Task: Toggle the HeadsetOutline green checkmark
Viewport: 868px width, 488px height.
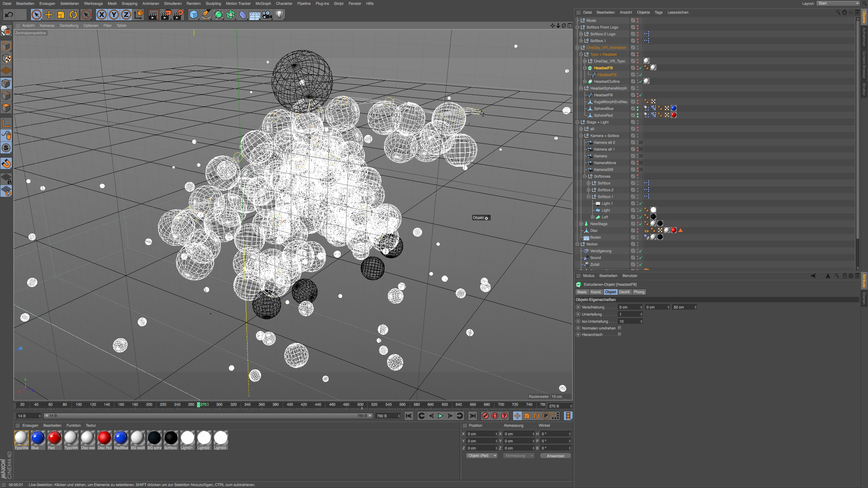Action: tap(640, 81)
